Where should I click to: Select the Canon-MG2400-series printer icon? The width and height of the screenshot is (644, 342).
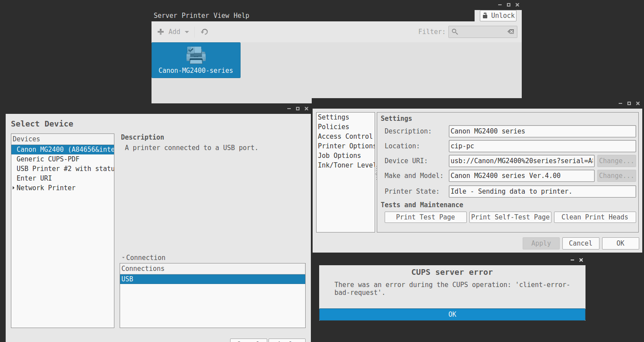[196, 60]
